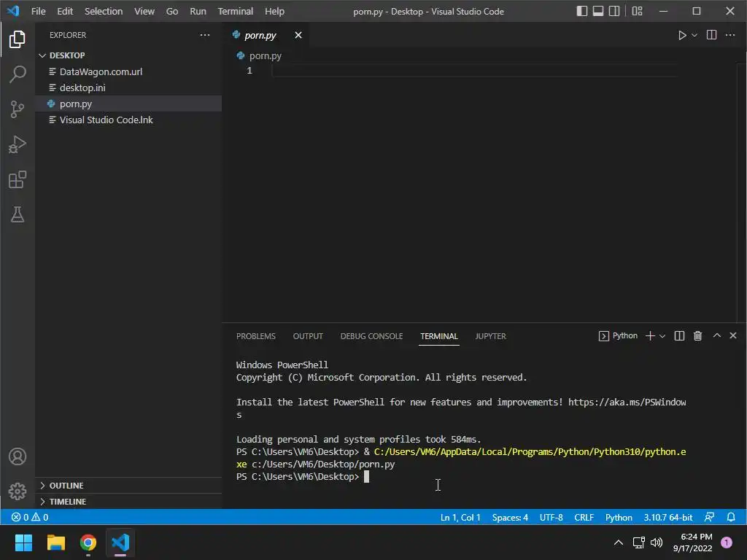Switch to the DEBUG CONSOLE tab
The image size is (747, 560).
click(x=371, y=336)
